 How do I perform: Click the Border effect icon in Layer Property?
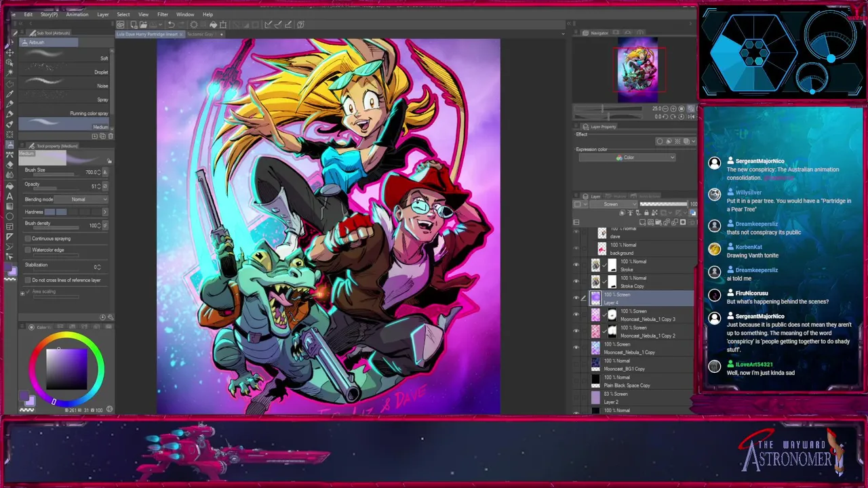(x=659, y=142)
